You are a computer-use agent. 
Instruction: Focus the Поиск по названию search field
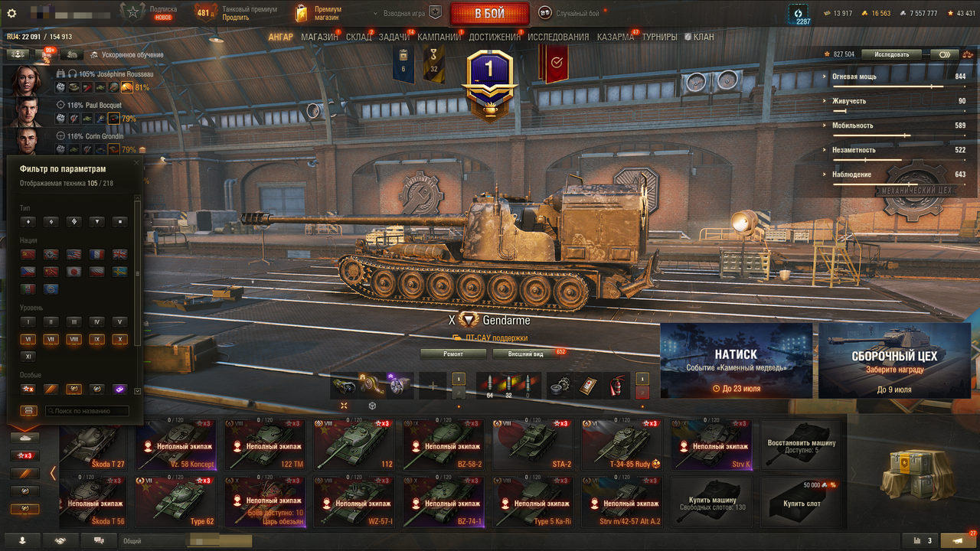coord(87,411)
